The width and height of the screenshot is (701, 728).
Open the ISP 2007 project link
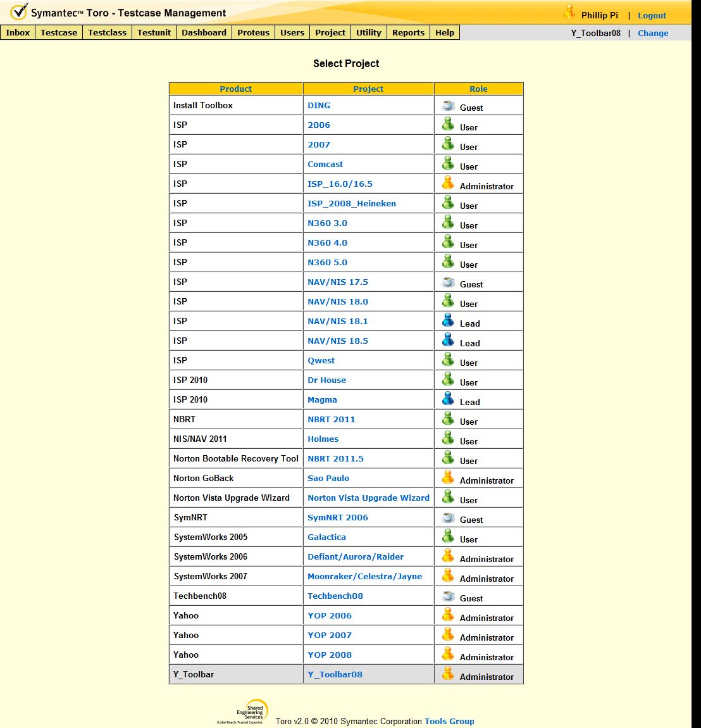click(x=319, y=144)
